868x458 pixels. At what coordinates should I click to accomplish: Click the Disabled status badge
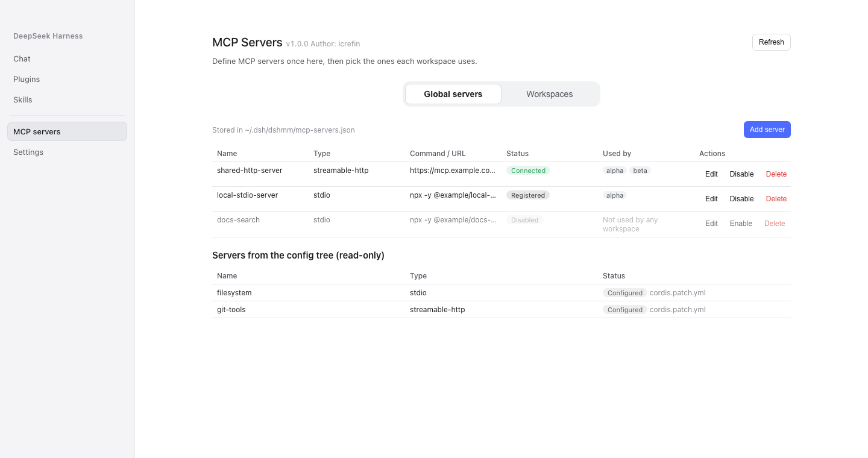tap(525, 220)
